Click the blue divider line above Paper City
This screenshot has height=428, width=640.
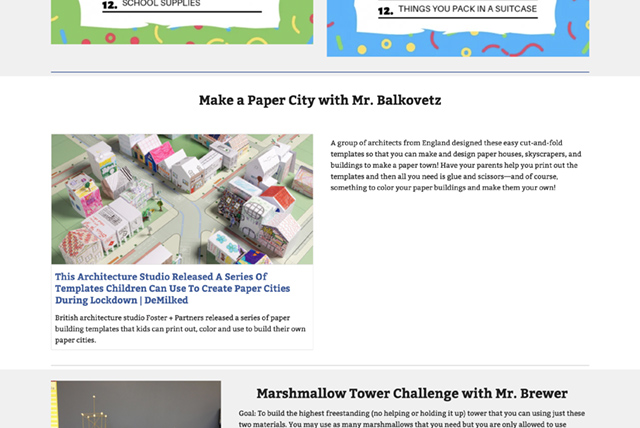[x=320, y=72]
